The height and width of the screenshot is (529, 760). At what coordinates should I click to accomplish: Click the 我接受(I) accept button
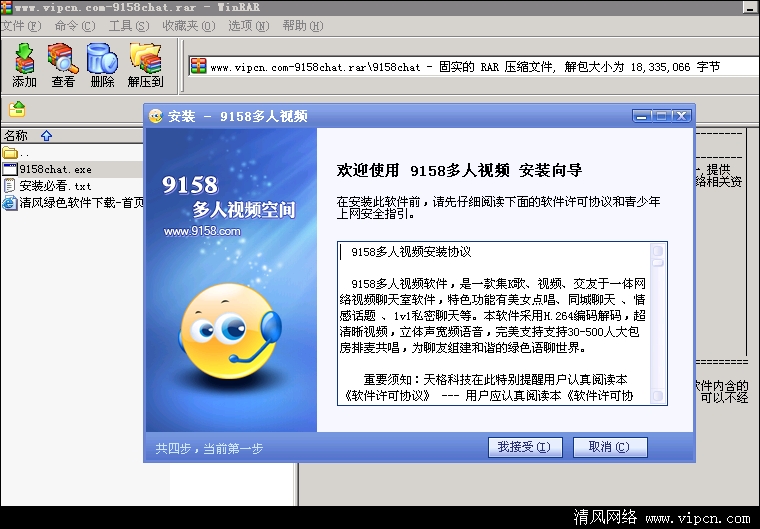tap(525, 447)
